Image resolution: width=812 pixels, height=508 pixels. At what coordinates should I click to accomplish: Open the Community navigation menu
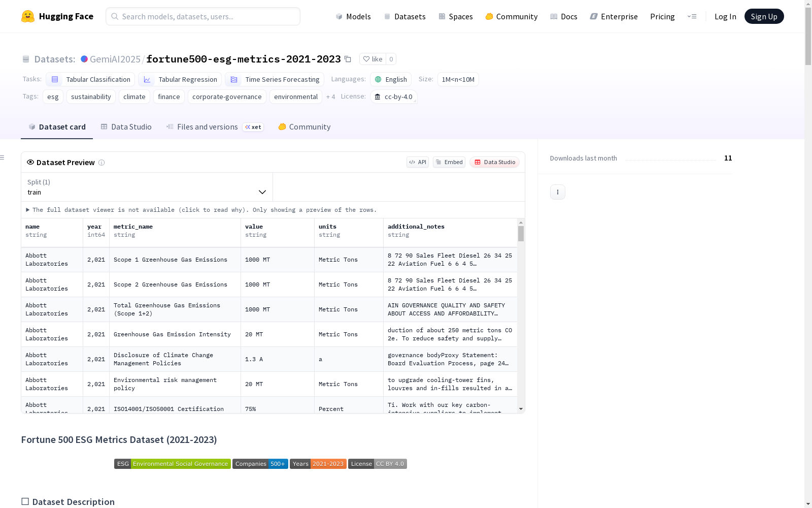click(x=512, y=16)
